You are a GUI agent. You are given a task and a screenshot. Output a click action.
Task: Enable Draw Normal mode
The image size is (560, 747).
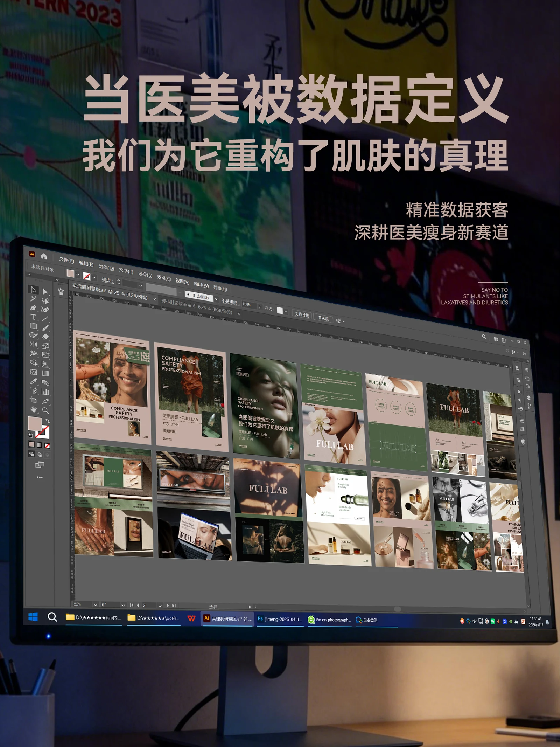31,454
